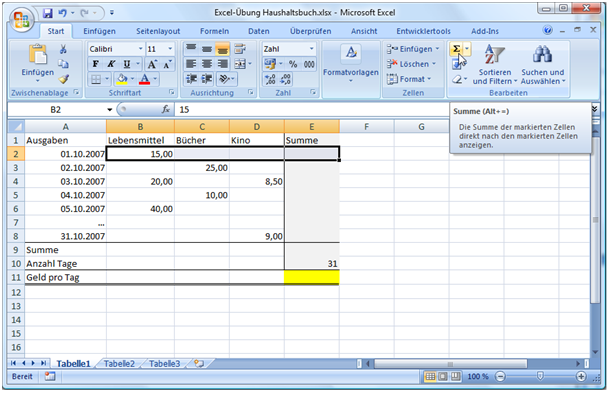Click the format painter brush icon
Image resolution: width=609 pixels, height=393 pixels.
tap(64, 79)
